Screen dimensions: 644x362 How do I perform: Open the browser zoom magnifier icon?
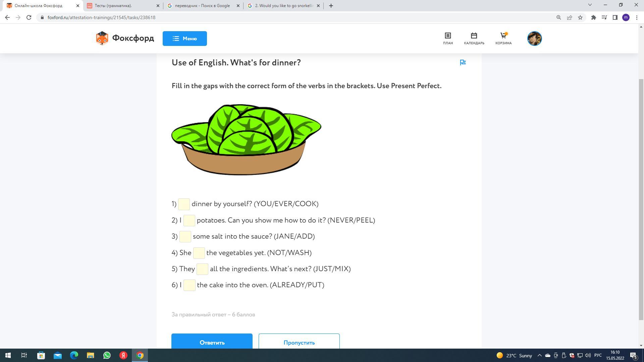tap(559, 17)
